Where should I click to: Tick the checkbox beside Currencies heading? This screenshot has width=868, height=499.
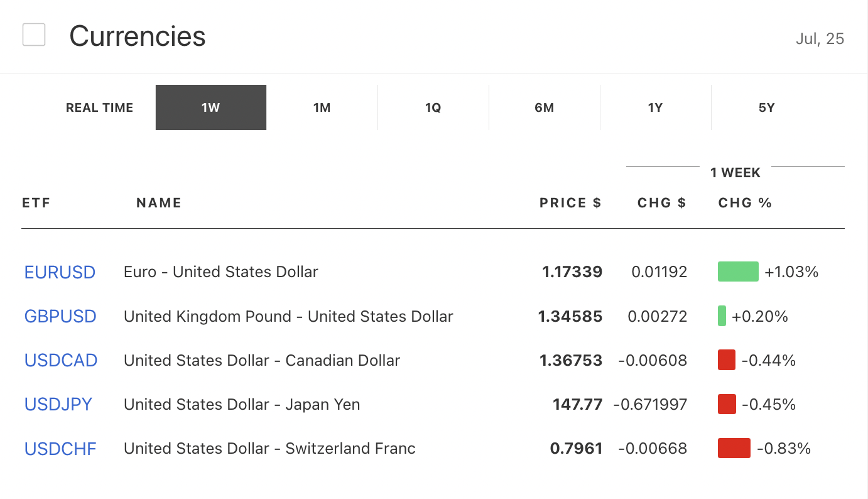click(x=34, y=35)
